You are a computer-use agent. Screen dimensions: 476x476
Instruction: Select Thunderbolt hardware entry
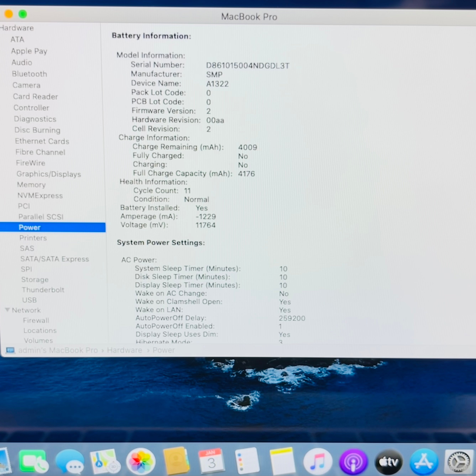[x=43, y=290]
